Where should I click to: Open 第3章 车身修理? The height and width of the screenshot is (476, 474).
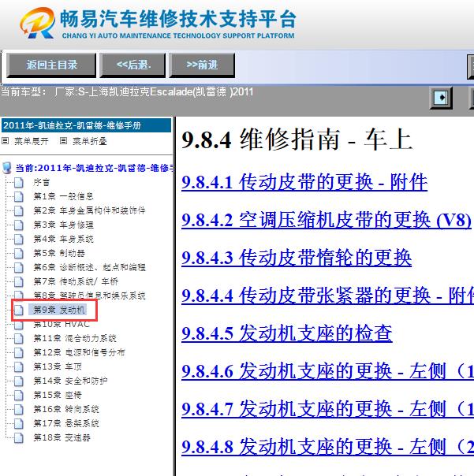[x=63, y=225]
